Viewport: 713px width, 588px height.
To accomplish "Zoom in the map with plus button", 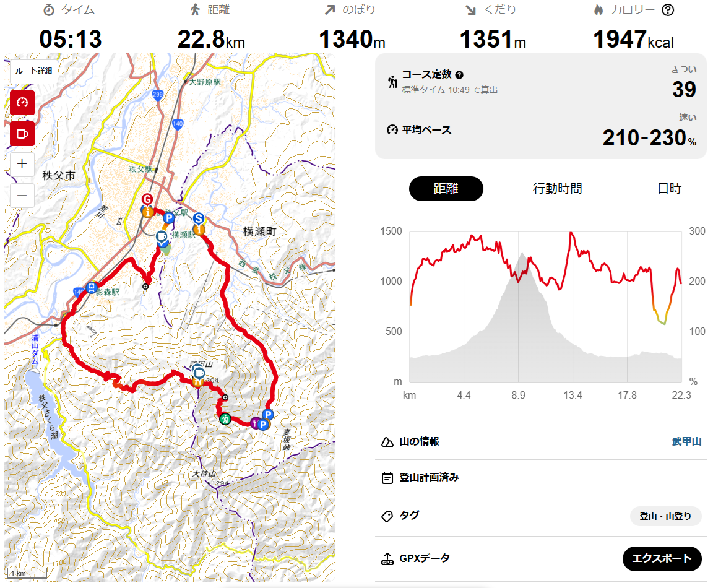I will tap(22, 164).
